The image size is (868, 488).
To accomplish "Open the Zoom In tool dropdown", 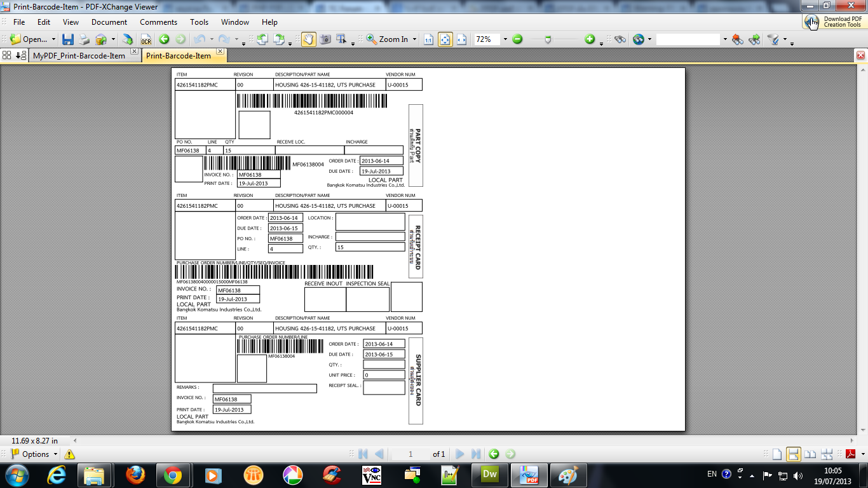I will 415,39.
